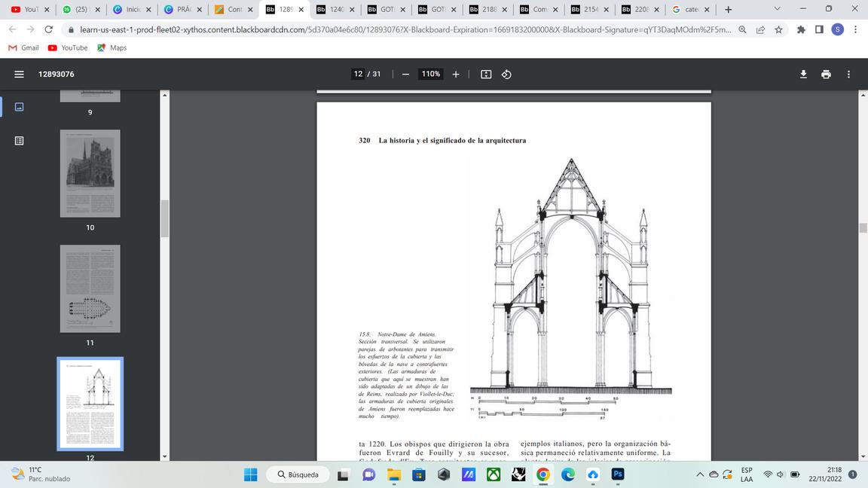Click the page number input field
Screen dimensions: 868x488
(x=358, y=74)
